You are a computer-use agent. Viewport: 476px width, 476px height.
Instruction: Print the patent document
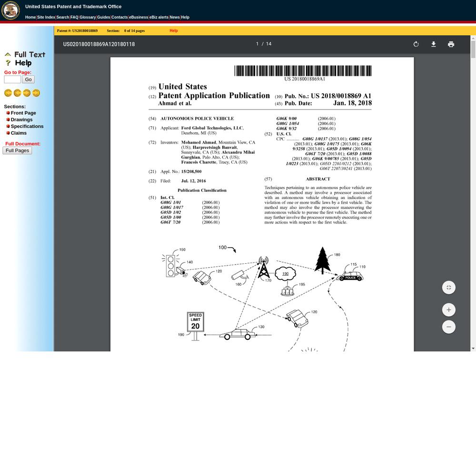coord(451,44)
